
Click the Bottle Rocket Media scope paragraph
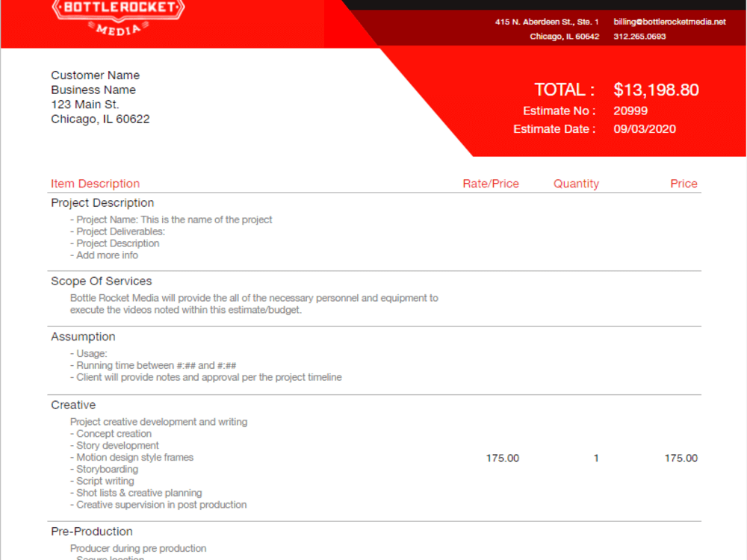click(x=254, y=304)
